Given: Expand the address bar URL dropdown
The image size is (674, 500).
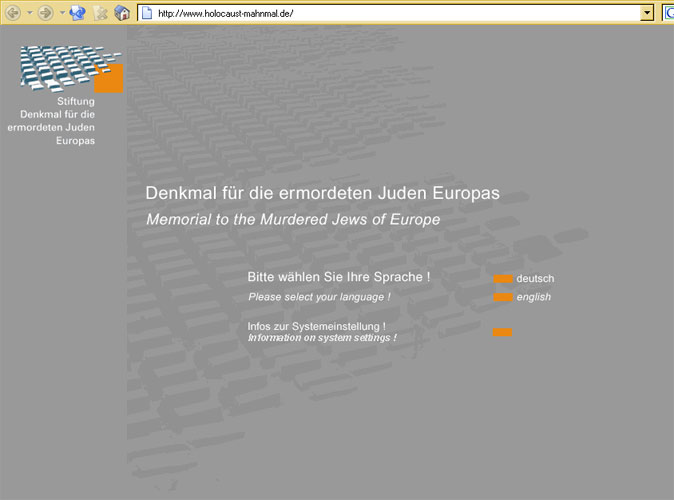Looking at the screenshot, I should (x=647, y=13).
